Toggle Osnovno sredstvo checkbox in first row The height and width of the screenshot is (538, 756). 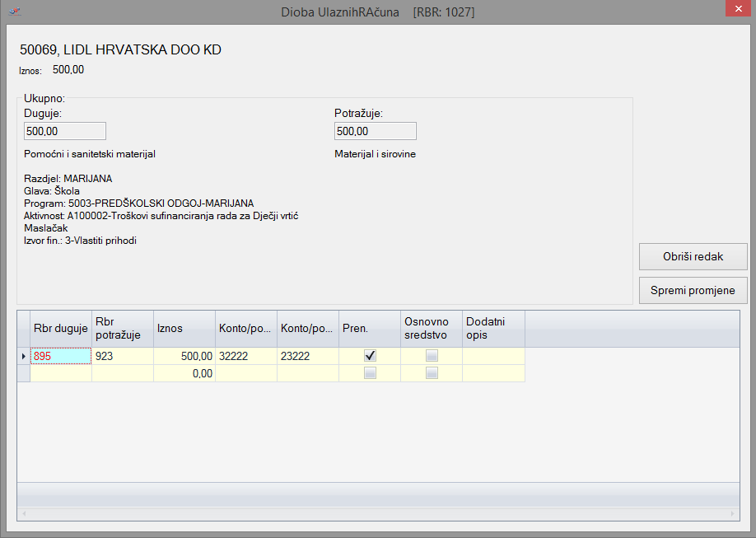point(432,356)
